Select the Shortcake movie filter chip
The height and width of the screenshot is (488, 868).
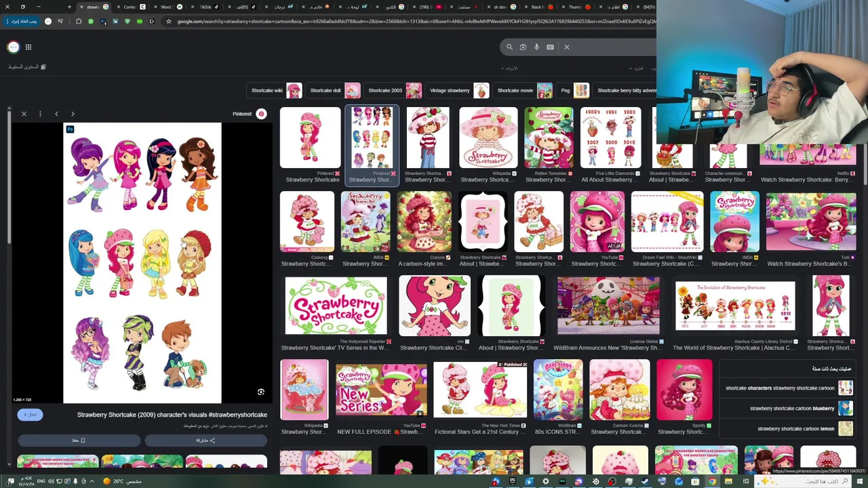(x=524, y=90)
